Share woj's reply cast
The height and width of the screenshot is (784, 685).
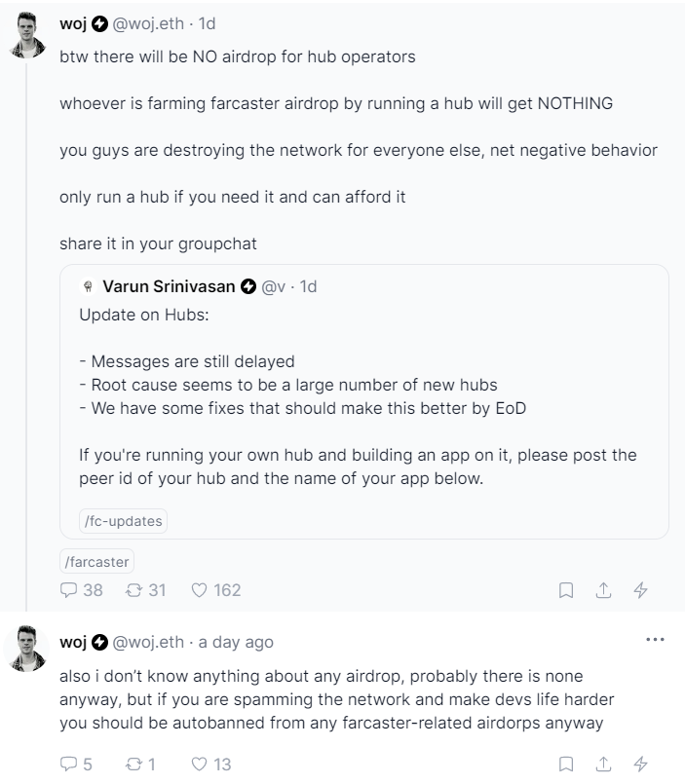point(603,765)
